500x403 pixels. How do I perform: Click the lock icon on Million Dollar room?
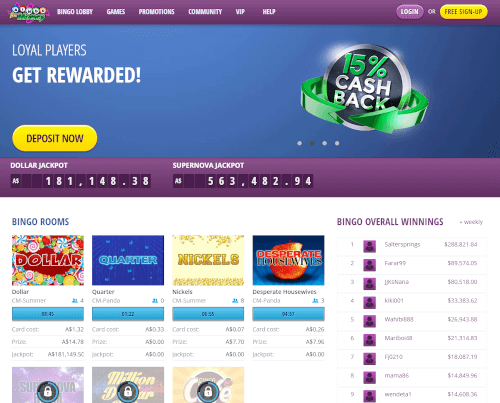128,392
